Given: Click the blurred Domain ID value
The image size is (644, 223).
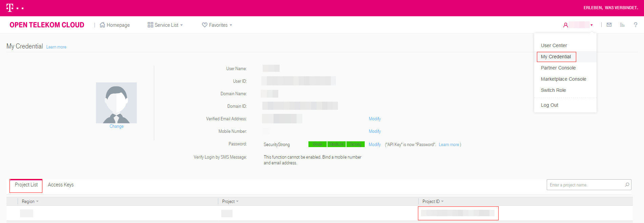Looking at the screenshot, I should (x=300, y=106).
